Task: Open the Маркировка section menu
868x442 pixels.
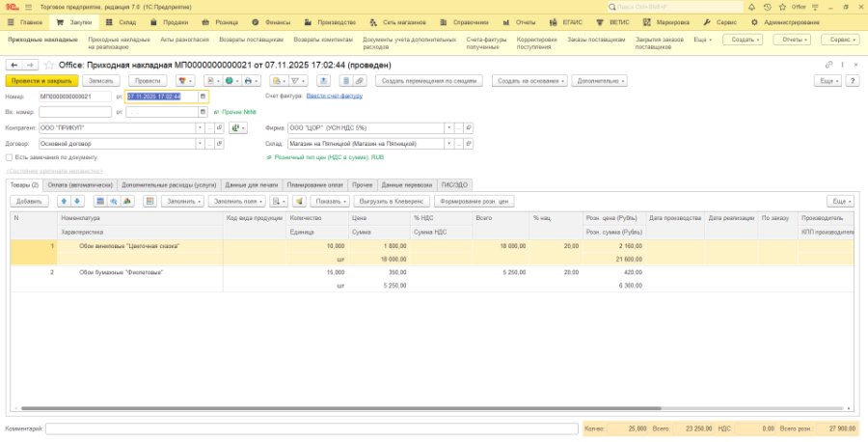Action: click(x=666, y=23)
